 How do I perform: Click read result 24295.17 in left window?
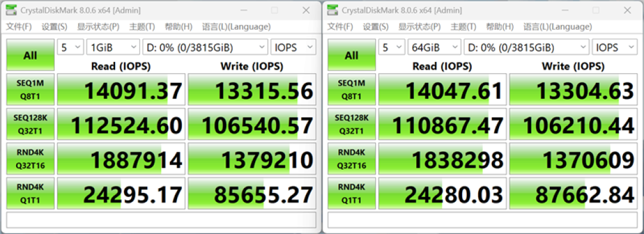pyautogui.click(x=121, y=194)
